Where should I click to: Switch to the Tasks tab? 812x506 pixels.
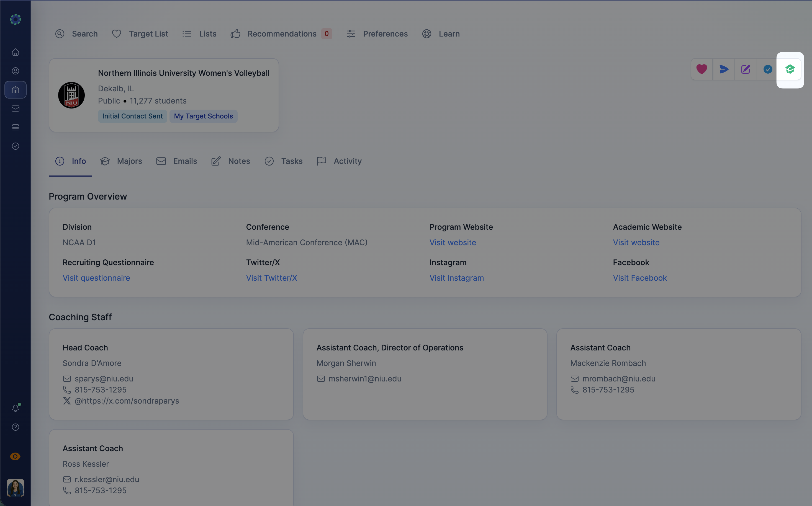pyautogui.click(x=283, y=161)
